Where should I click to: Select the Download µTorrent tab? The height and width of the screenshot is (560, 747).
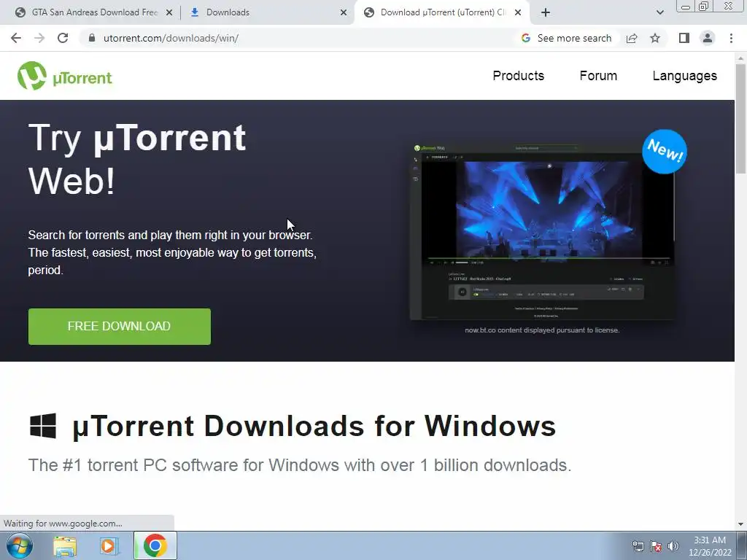coord(441,12)
